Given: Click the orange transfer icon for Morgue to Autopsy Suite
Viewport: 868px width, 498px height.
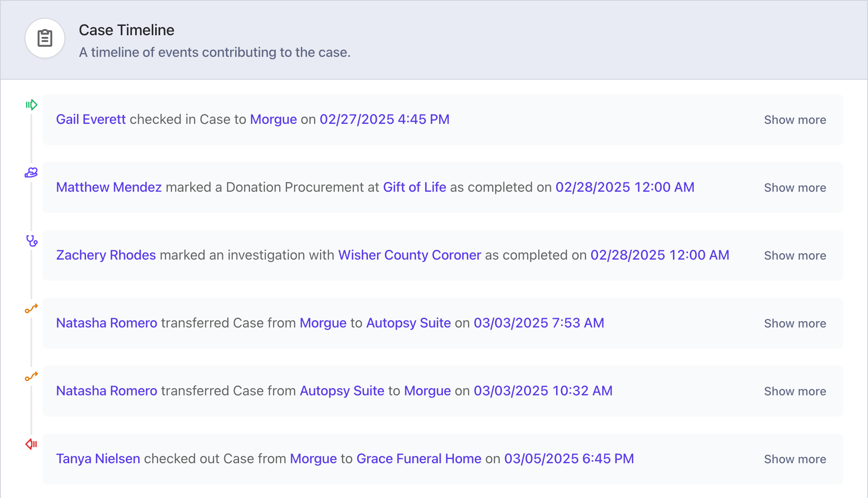Looking at the screenshot, I should [31, 308].
